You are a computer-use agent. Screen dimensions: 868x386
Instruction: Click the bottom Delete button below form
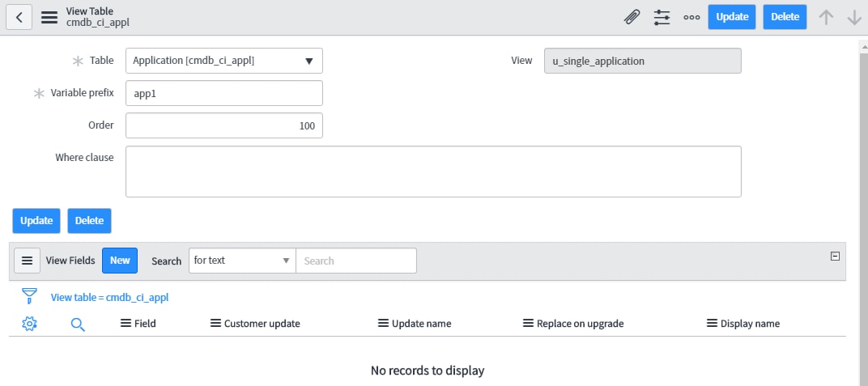click(x=89, y=221)
